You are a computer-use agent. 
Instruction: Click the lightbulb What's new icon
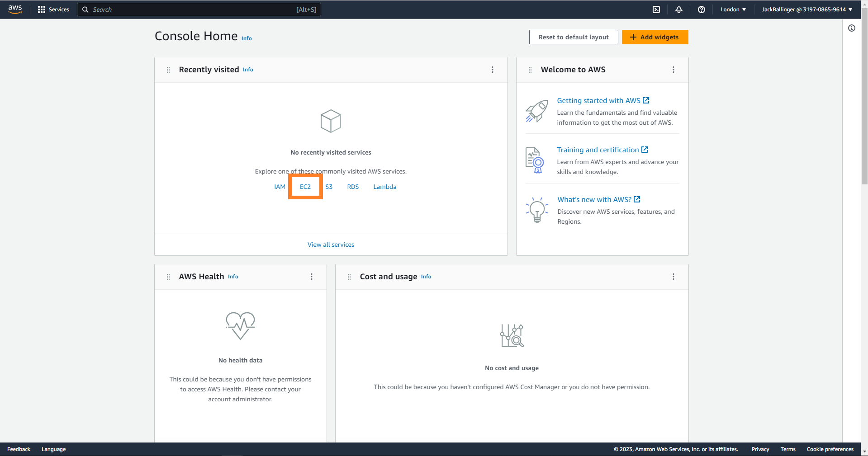[x=537, y=210]
